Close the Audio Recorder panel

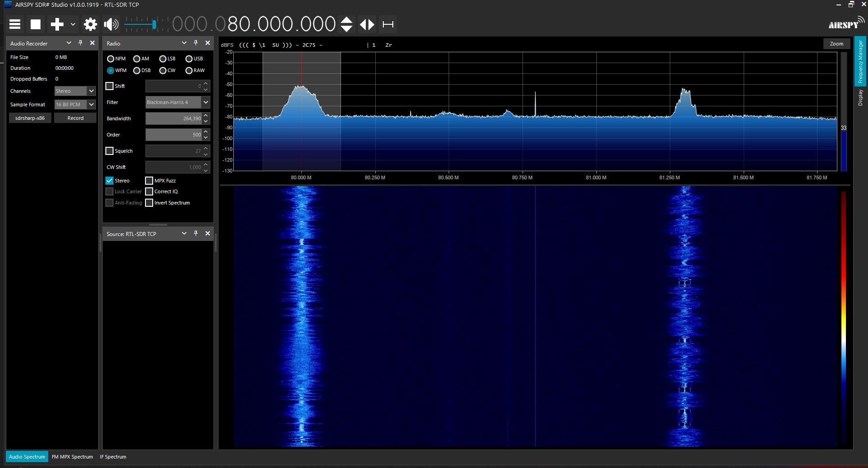click(92, 43)
